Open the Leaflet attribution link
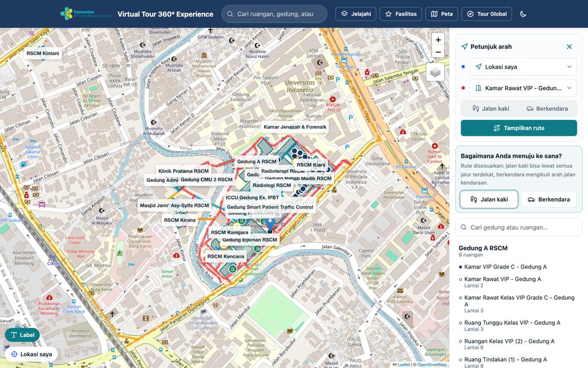Image resolution: width=588 pixels, height=368 pixels. (401, 365)
